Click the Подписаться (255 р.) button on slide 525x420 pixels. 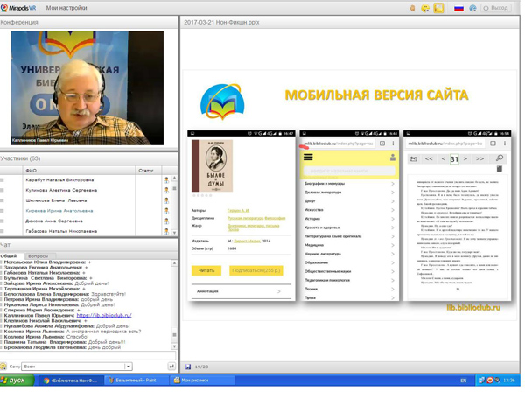tap(256, 270)
